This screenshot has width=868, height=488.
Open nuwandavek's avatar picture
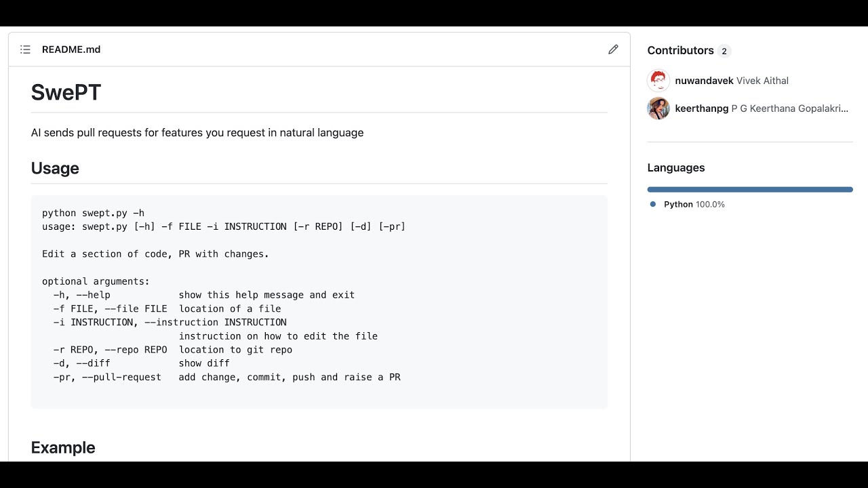click(x=658, y=81)
